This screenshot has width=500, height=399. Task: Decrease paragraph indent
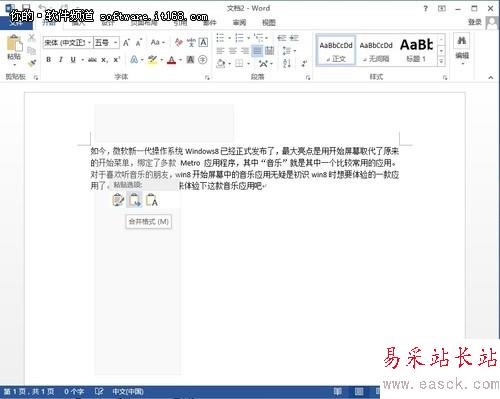(x=282, y=38)
